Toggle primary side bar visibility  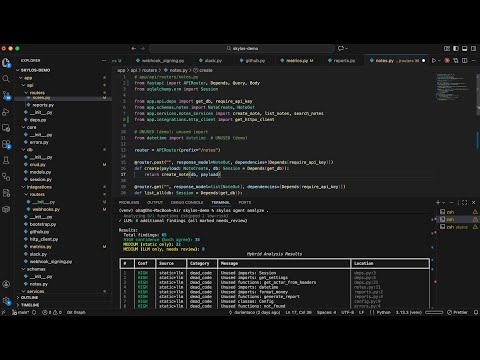click(456, 48)
